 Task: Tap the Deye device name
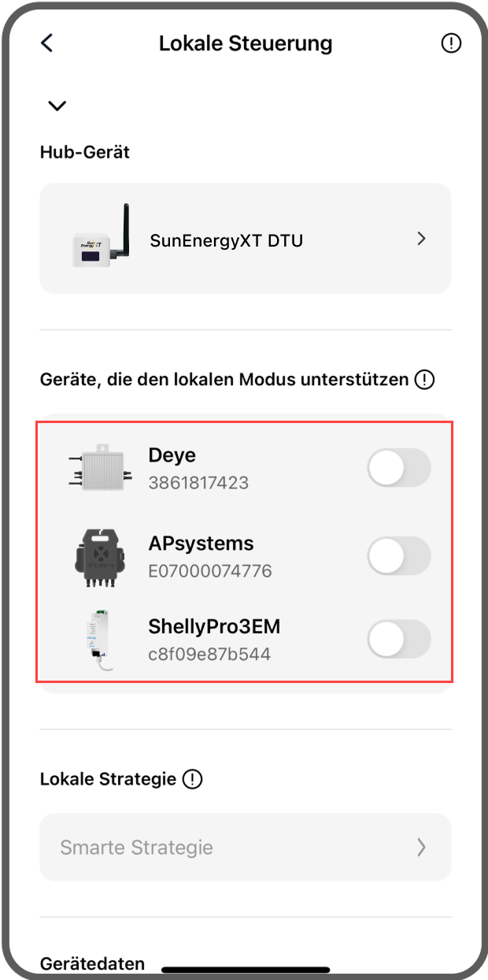click(172, 455)
